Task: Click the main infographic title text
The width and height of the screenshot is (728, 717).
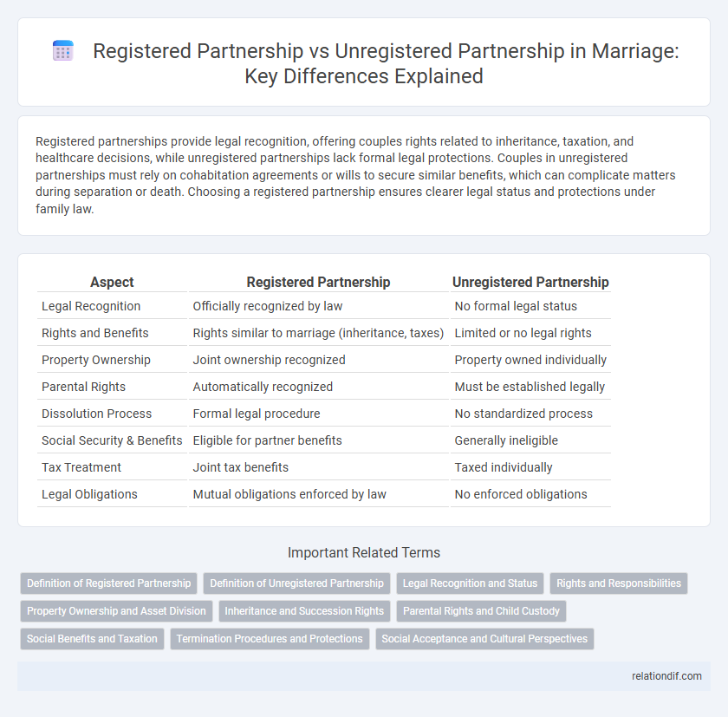Action: (364, 63)
